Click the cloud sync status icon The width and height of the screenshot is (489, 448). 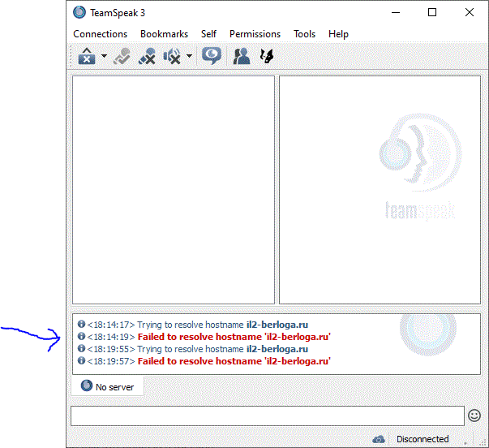[x=379, y=439]
